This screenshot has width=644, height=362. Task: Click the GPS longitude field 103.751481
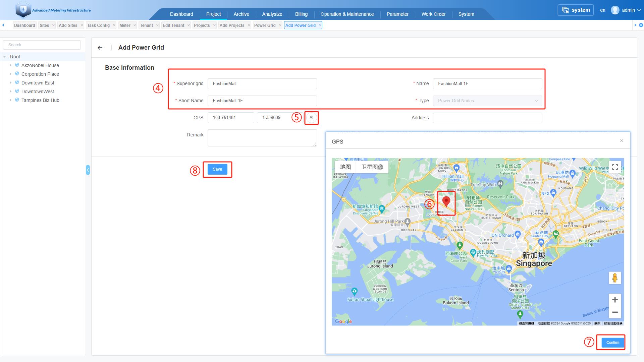(231, 118)
